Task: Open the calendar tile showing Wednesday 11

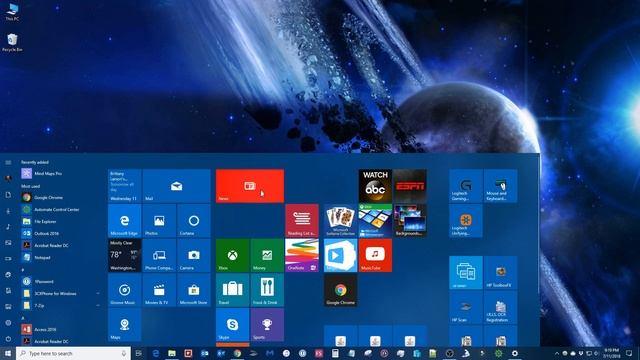Action: pyautogui.click(x=124, y=186)
